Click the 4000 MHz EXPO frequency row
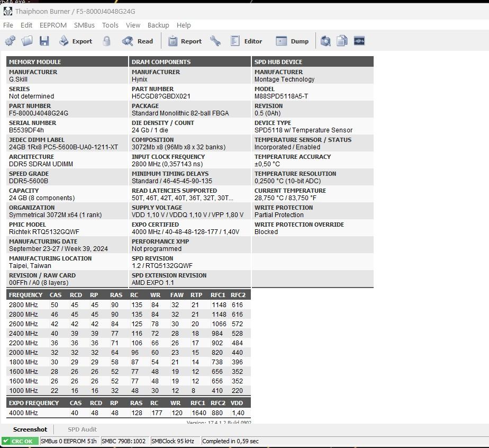The height and width of the screenshot is (448, 489). tap(128, 413)
